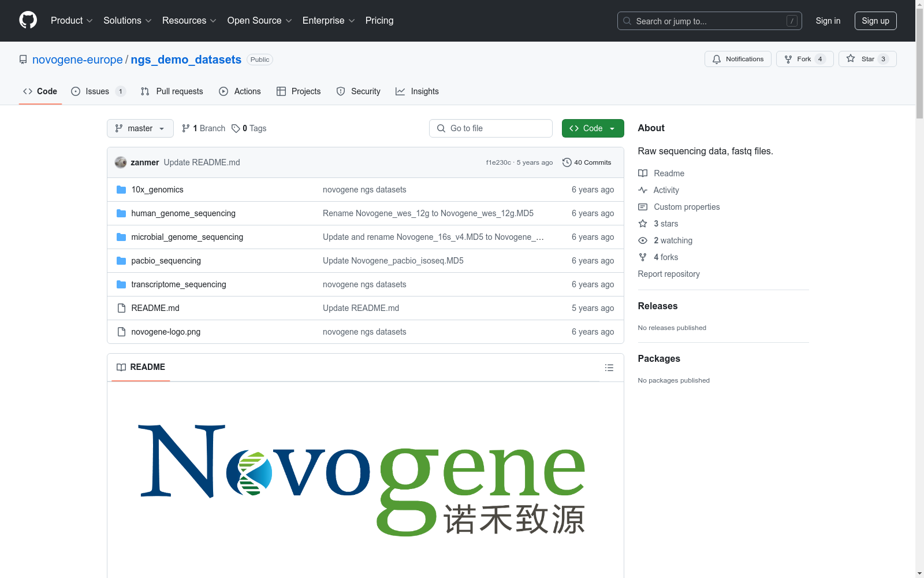Click the star icon beside 3 stars
Viewport: 924px width, 578px height.
(x=643, y=224)
